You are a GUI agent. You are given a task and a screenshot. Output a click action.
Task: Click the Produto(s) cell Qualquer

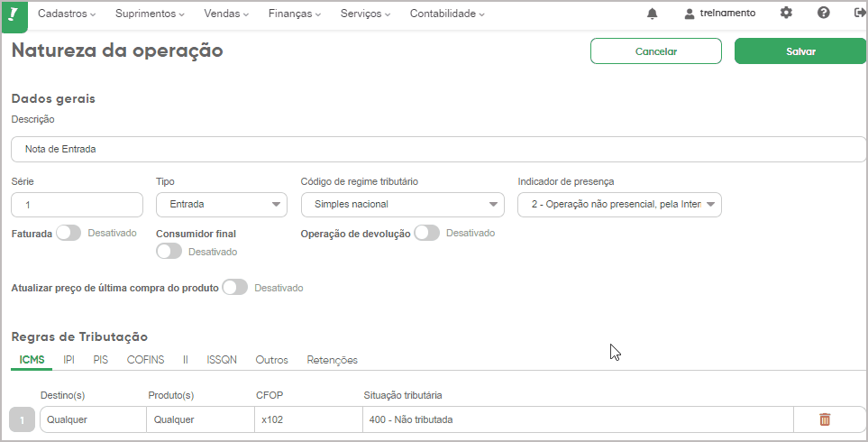pos(200,419)
